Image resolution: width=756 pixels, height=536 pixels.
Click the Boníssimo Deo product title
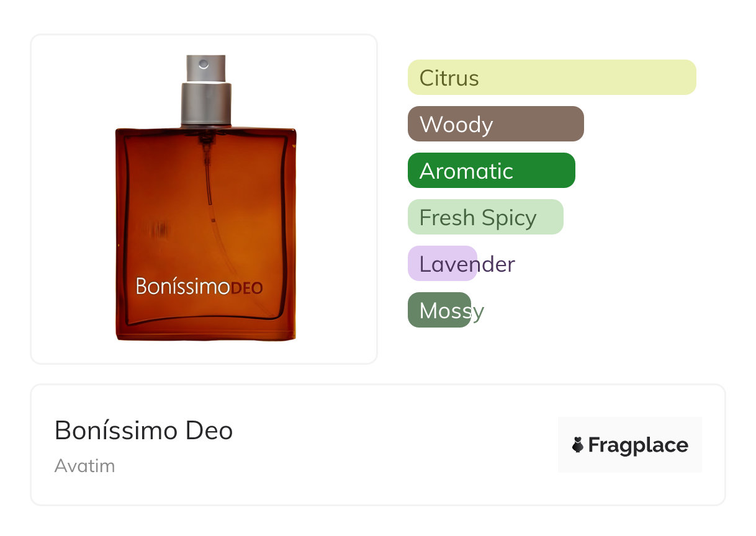(143, 430)
